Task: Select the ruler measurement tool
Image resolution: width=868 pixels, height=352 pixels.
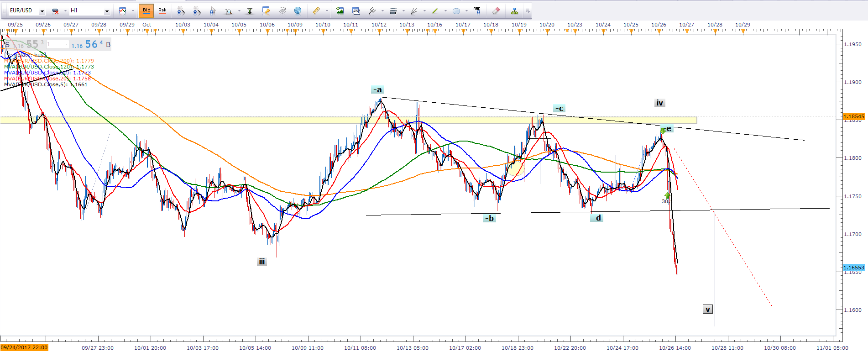Action: 316,11
